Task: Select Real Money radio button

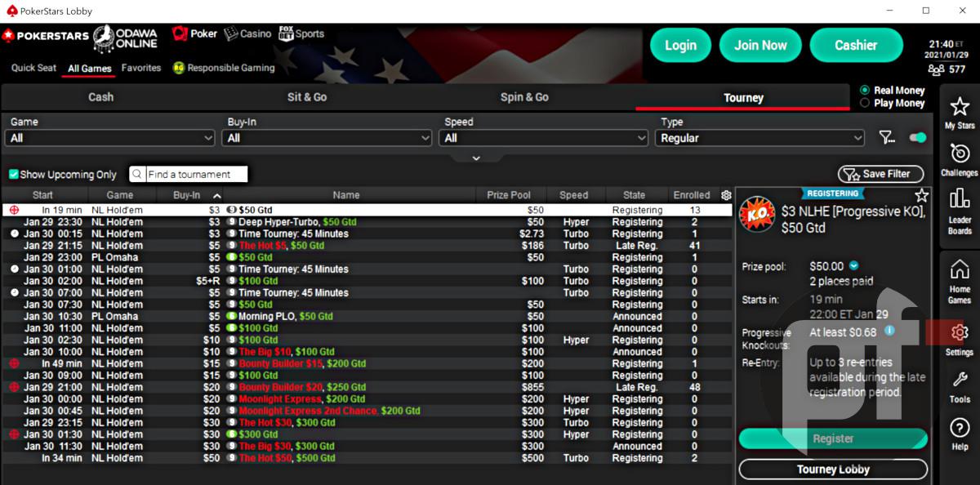Action: click(x=865, y=90)
